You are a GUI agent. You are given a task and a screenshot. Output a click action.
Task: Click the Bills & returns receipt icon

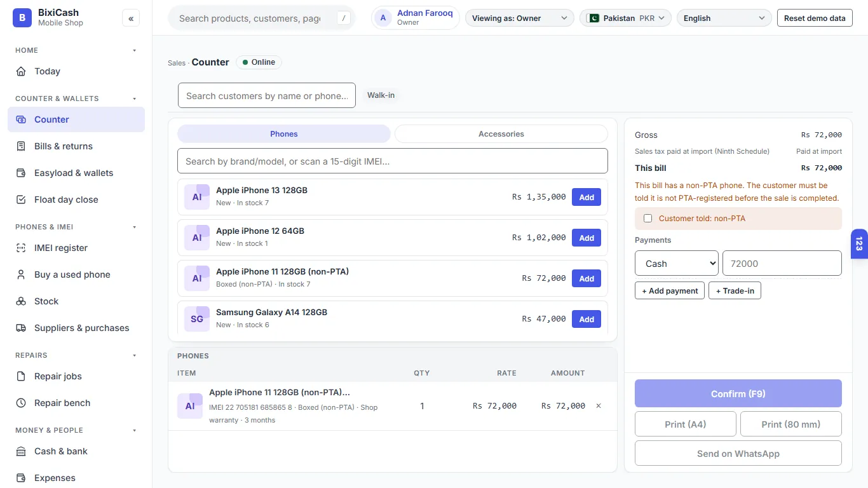21,146
